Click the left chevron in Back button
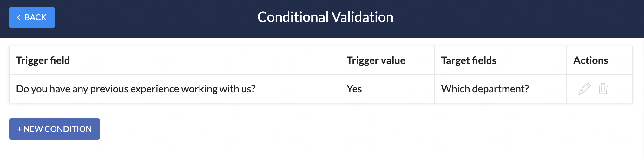 point(19,17)
